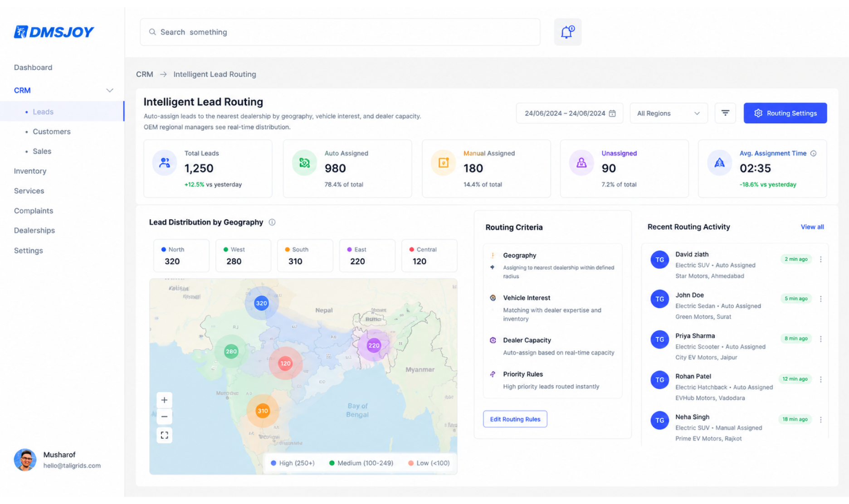Click the Edit Routing Rules button
The width and height of the screenshot is (849, 504).
(515, 419)
